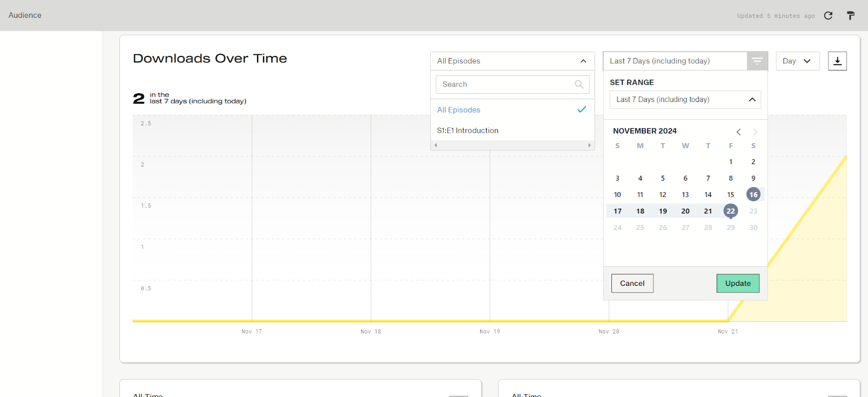868x397 pixels.
Task: Click the SET RANGE label
Action: [632, 82]
